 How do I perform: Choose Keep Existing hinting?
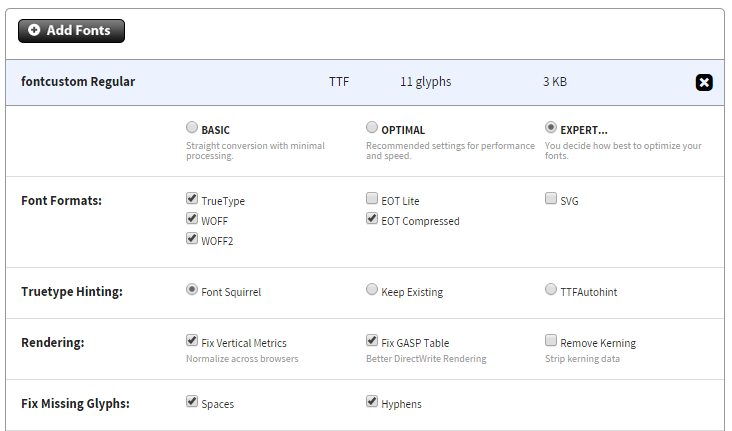372,290
